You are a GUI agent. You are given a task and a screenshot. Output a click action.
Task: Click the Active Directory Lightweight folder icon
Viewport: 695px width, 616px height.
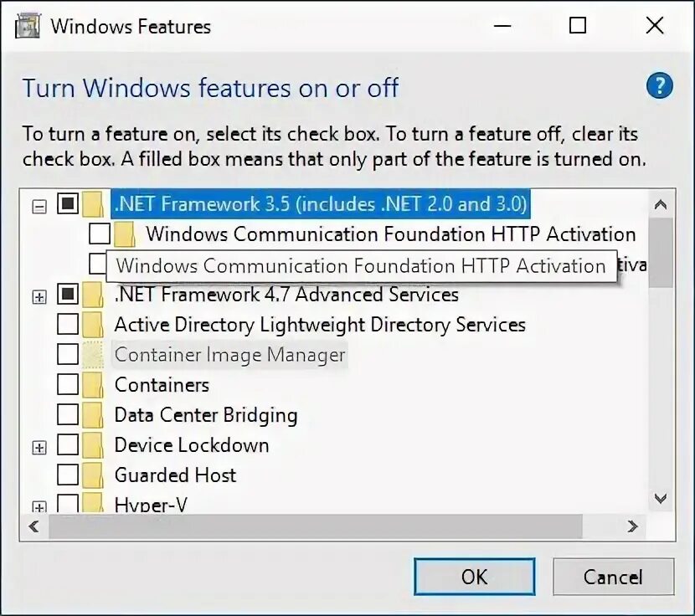click(x=93, y=325)
